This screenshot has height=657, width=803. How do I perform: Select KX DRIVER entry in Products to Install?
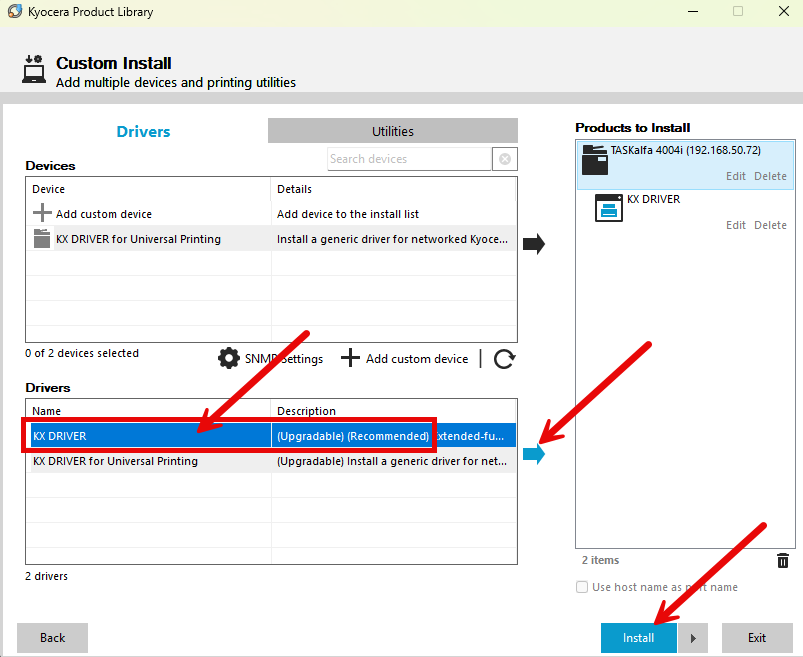pos(685,212)
